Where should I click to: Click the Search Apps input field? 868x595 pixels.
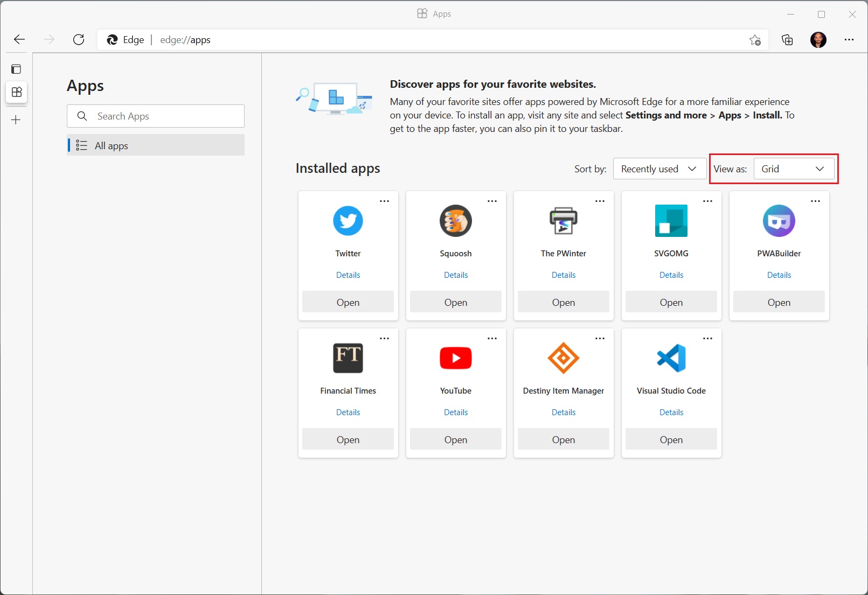(156, 116)
